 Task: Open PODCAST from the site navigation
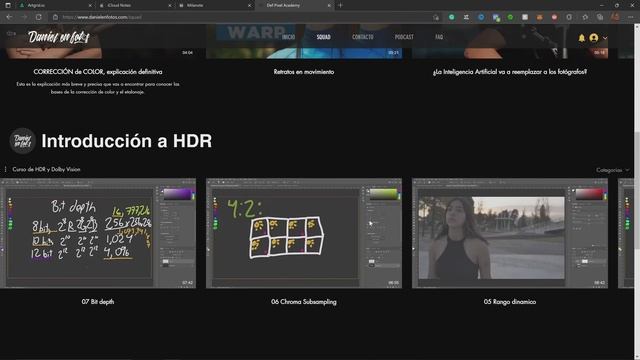[x=404, y=37]
